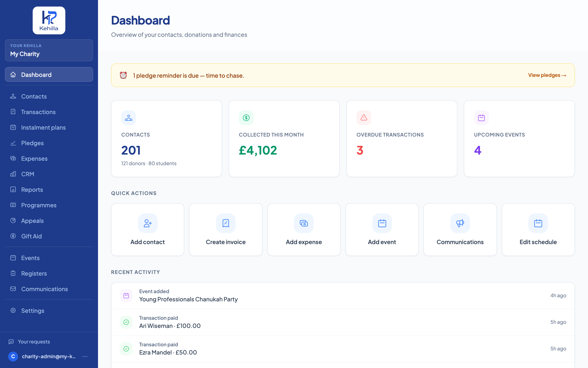Click the '121 donors · 80 students' text
Screen dimensions: 588x368
coord(149,163)
